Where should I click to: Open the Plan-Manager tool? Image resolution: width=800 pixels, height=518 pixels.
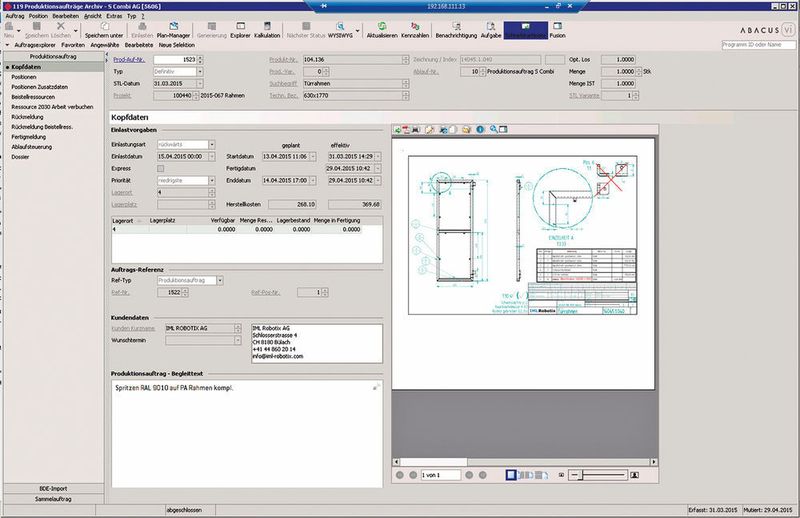pos(173,30)
